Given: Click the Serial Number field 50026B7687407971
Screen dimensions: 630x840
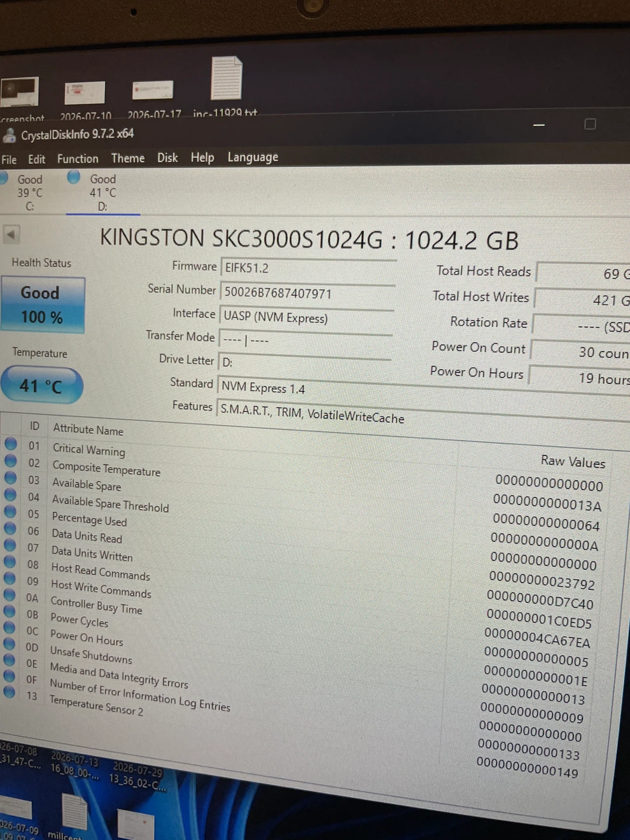Looking at the screenshot, I should [307, 293].
